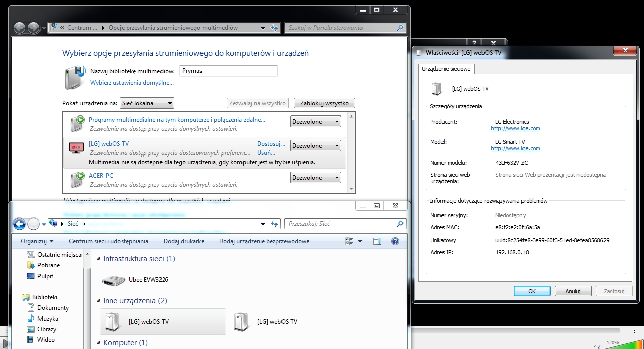Open Dokumenty library
The width and height of the screenshot is (644, 349).
48,308
